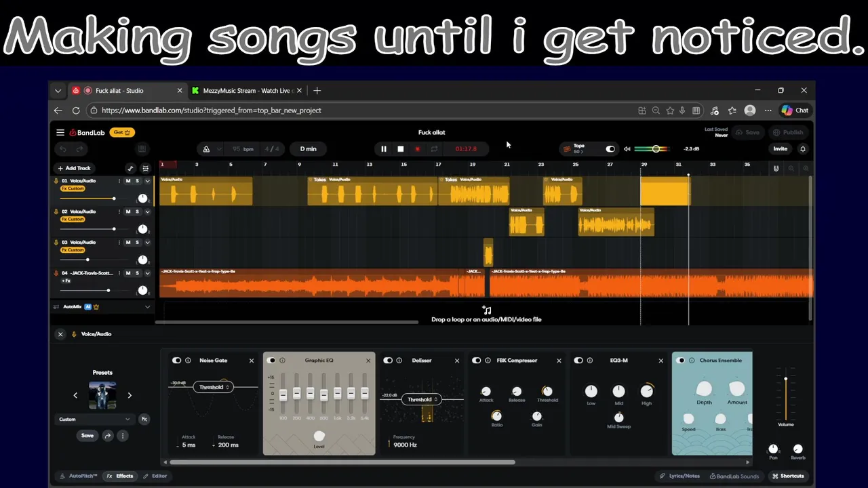Toggle the cycle loop button
The width and height of the screenshot is (868, 488).
pyautogui.click(x=434, y=149)
